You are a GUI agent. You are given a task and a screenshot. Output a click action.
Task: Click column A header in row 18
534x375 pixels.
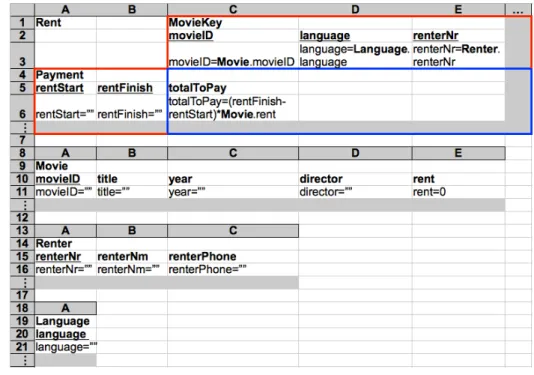coord(65,308)
